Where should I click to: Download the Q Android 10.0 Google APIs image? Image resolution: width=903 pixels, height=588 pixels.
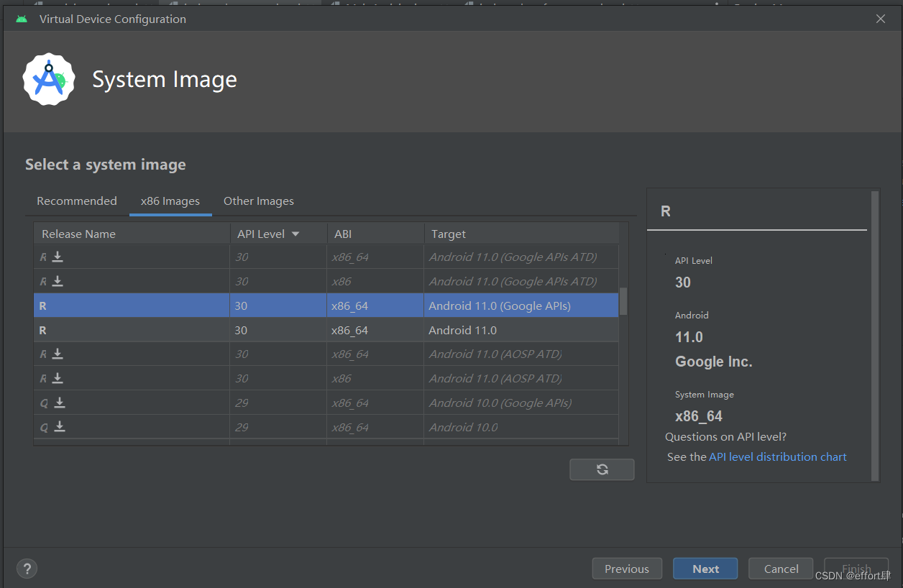60,403
